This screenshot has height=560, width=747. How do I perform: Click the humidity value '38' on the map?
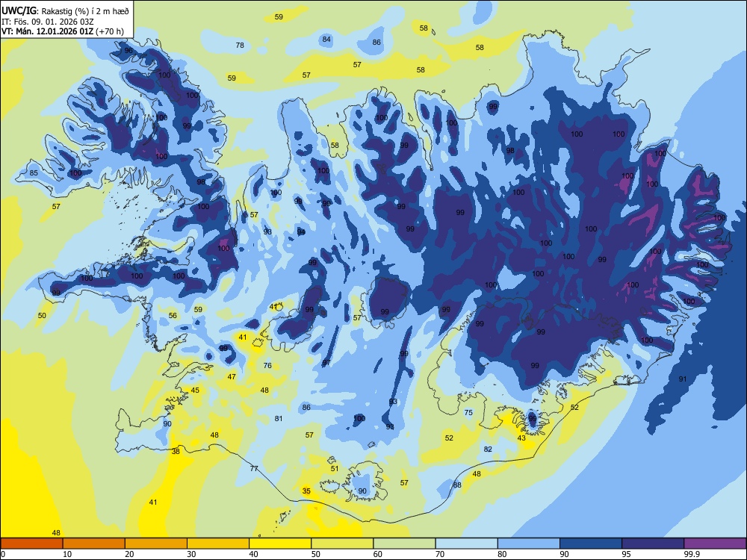[x=176, y=452]
